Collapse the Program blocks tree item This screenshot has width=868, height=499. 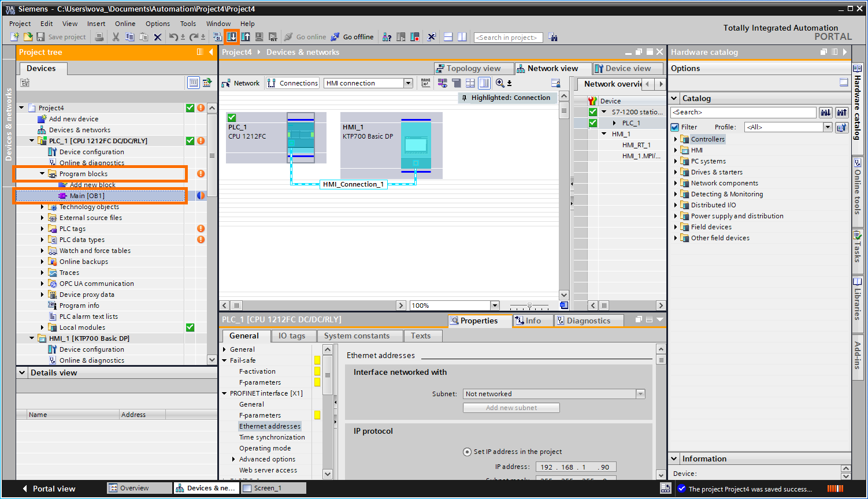tap(42, 173)
